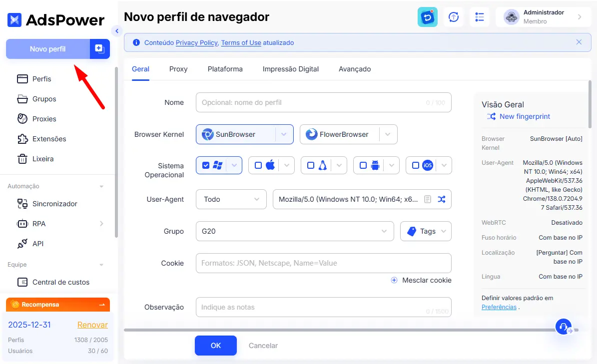The width and height of the screenshot is (597, 364).
Task: Select the FlowerBrowser kernel
Action: tap(340, 134)
